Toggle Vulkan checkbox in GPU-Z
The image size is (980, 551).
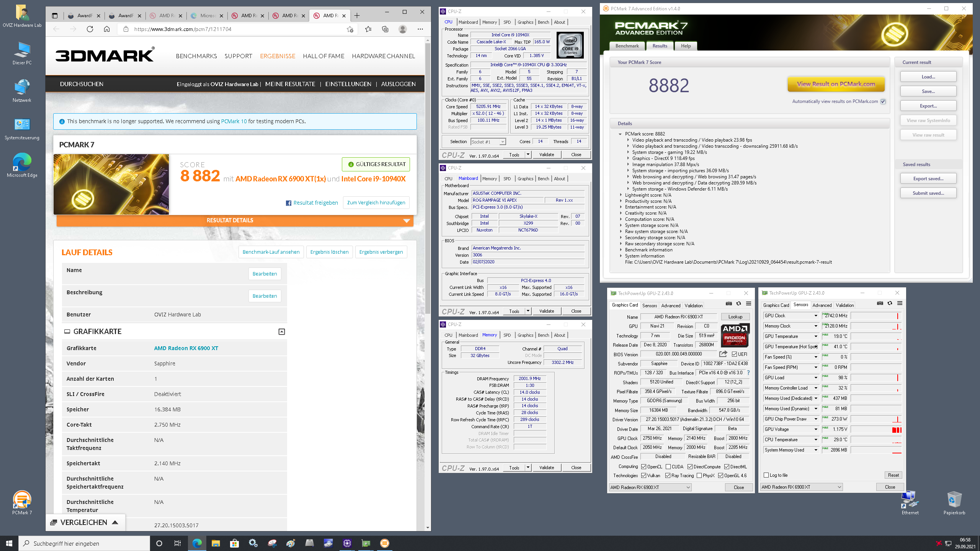644,476
